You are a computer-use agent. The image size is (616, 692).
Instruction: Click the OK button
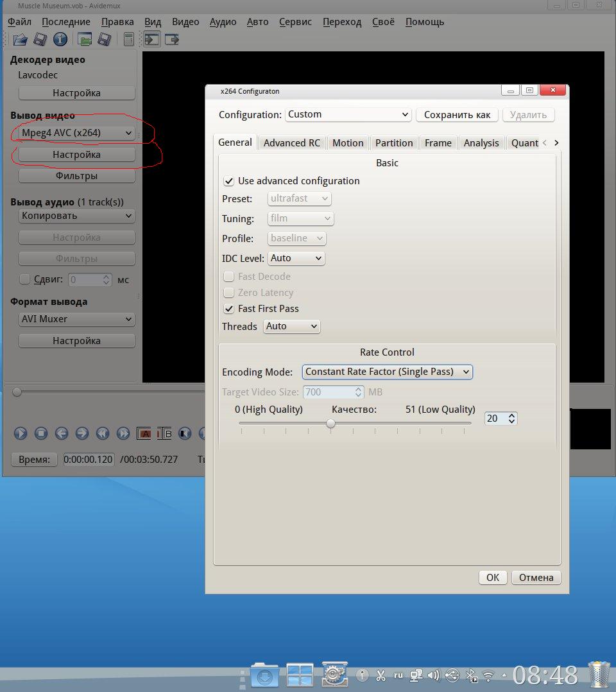coord(492,577)
